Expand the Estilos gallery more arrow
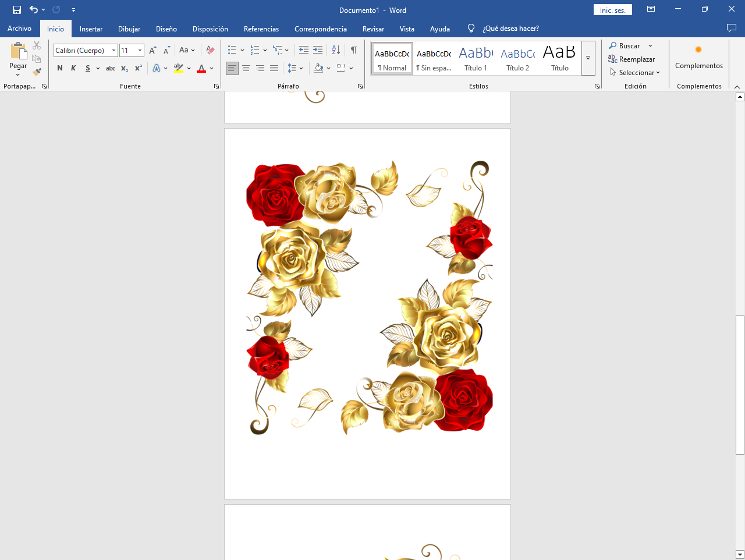This screenshot has height=560, width=745. pyautogui.click(x=588, y=58)
